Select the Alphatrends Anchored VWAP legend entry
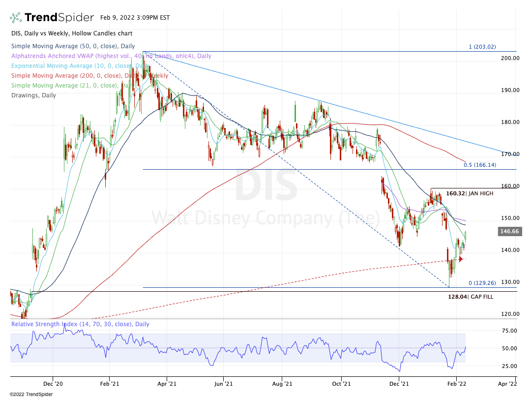This screenshot has height=399, width=532. (x=111, y=56)
